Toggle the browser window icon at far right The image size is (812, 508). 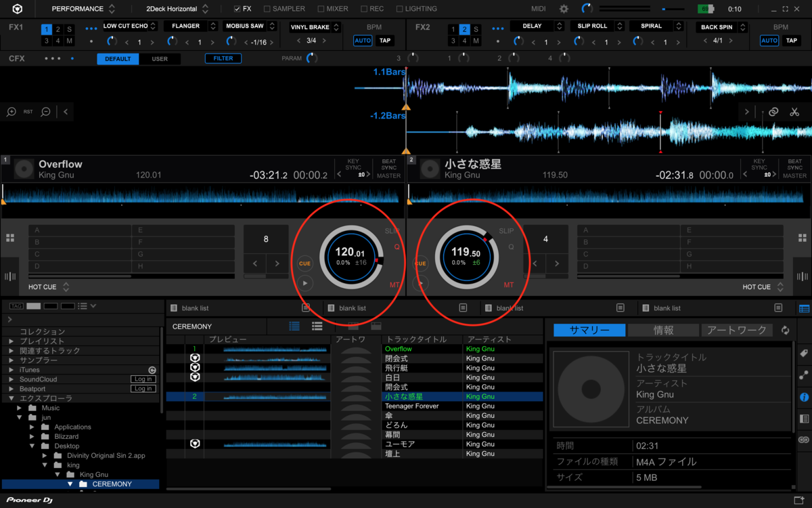tap(804, 308)
